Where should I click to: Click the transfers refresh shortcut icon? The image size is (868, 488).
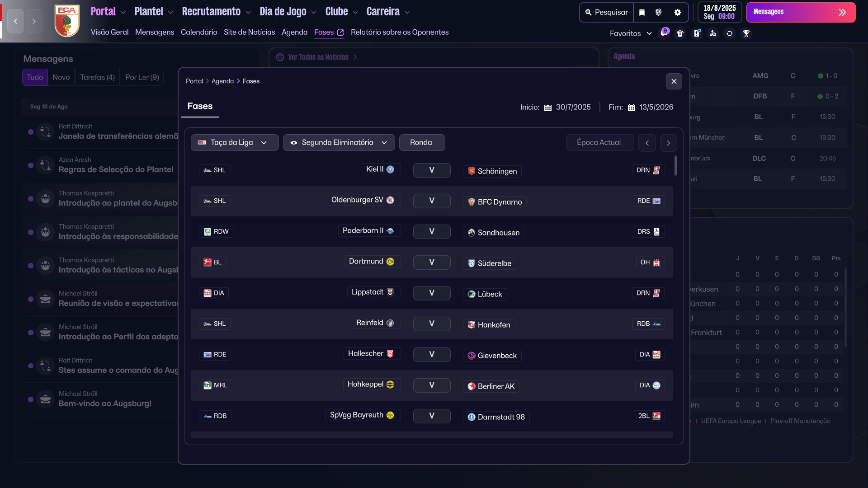pyautogui.click(x=730, y=33)
